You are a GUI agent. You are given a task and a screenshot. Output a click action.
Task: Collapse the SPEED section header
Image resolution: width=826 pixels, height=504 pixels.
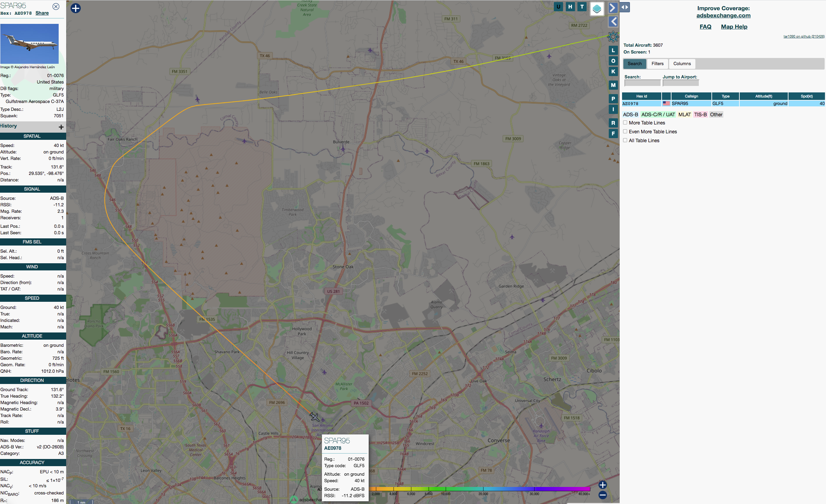pyautogui.click(x=33, y=298)
